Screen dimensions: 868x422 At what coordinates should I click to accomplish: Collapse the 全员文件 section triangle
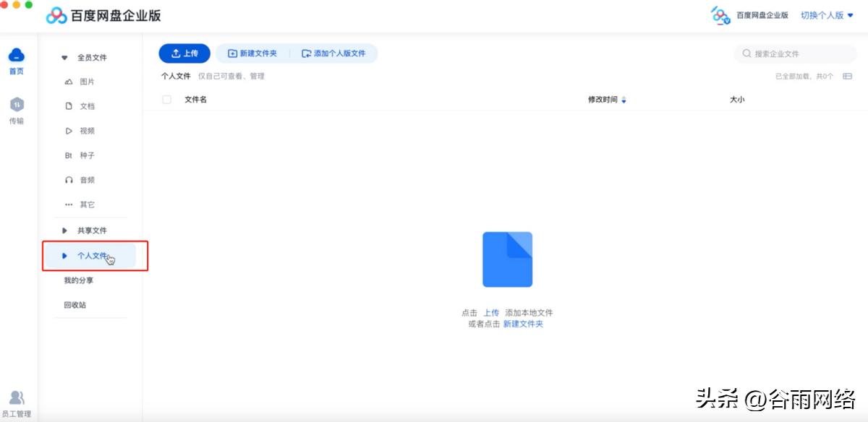64,56
